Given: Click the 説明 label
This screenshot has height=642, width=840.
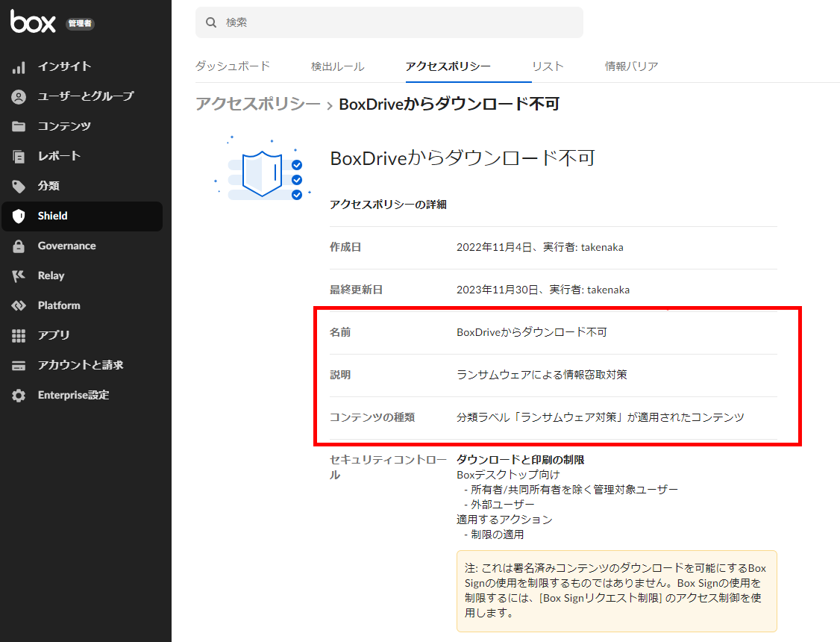Looking at the screenshot, I should point(339,375).
